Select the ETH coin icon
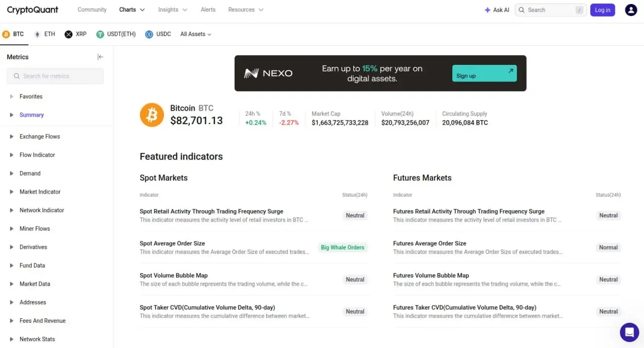This screenshot has height=348, width=644. click(37, 34)
